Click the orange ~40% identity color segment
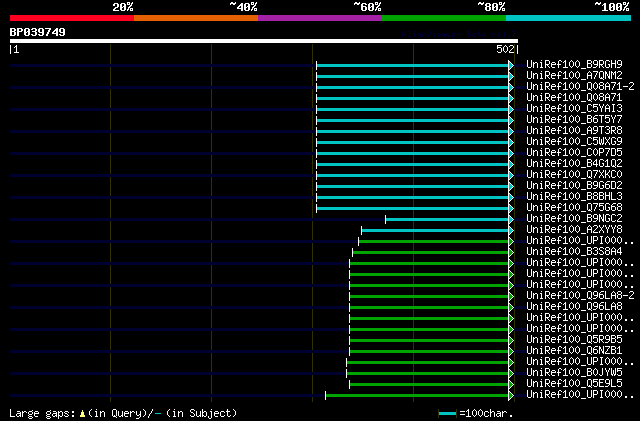The width and height of the screenshot is (640, 421). [196, 18]
